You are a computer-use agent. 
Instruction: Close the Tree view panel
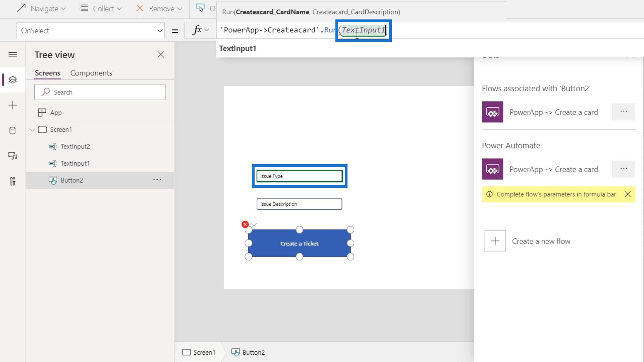tap(161, 55)
